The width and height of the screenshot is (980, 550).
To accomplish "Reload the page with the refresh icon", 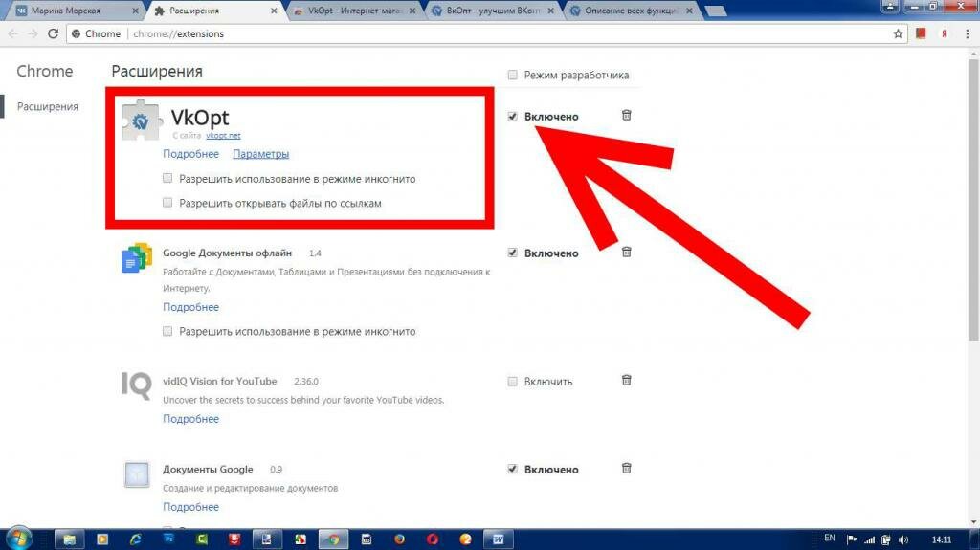I will 54,33.
